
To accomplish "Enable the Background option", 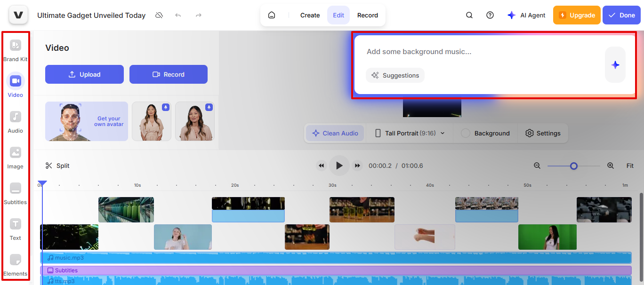I will click(485, 133).
